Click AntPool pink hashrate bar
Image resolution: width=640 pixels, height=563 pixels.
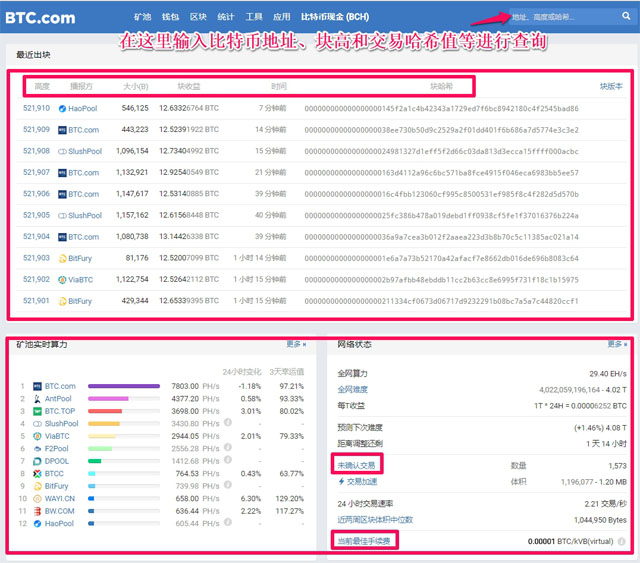coord(108,398)
